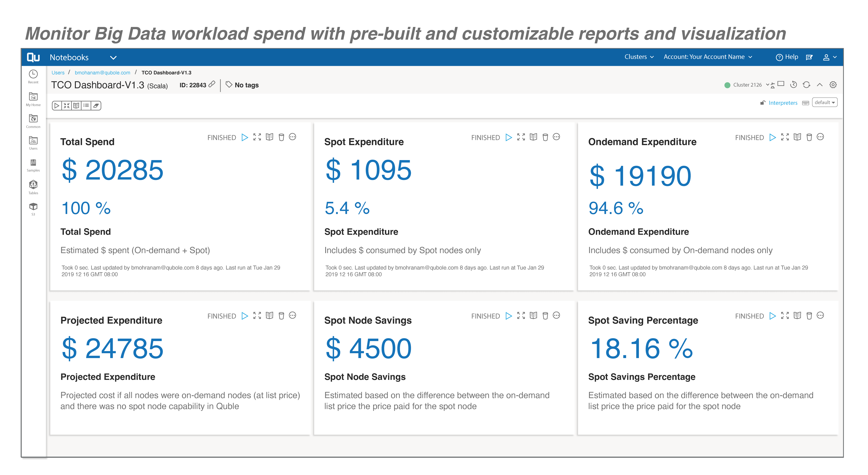Go to bmohanam@qubole.com breadcrumb link
Screen dimensions: 868x475
click(102, 73)
